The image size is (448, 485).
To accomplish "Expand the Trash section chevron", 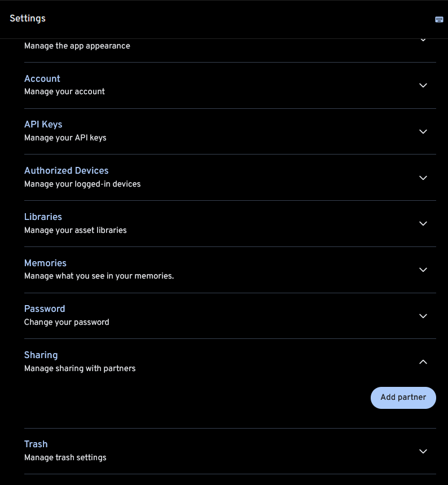I will pos(423,452).
